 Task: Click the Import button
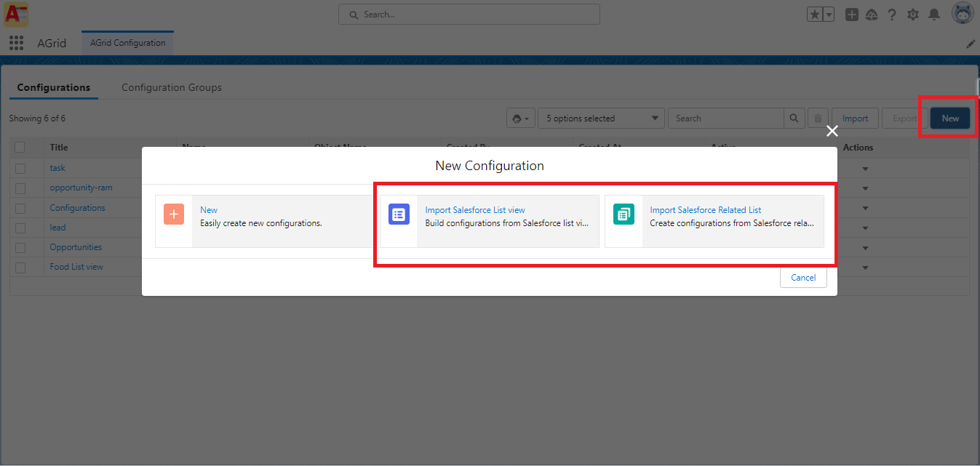(x=855, y=118)
